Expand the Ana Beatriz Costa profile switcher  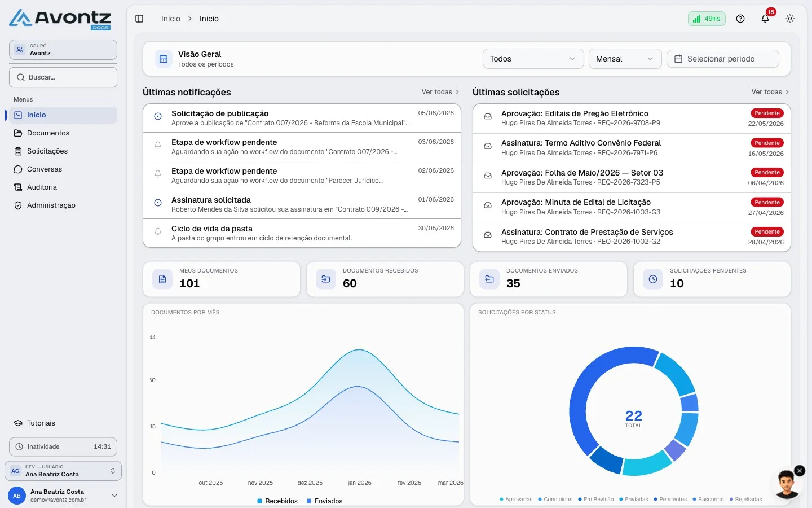coord(63,471)
